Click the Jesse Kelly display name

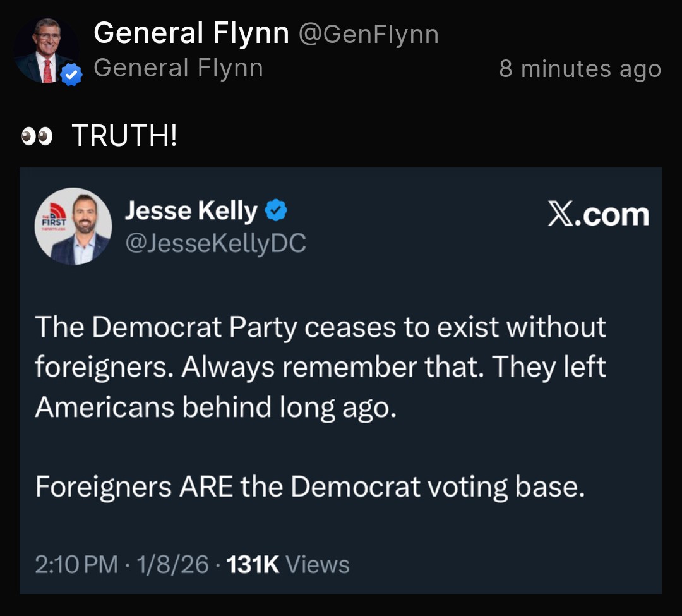pos(191,211)
